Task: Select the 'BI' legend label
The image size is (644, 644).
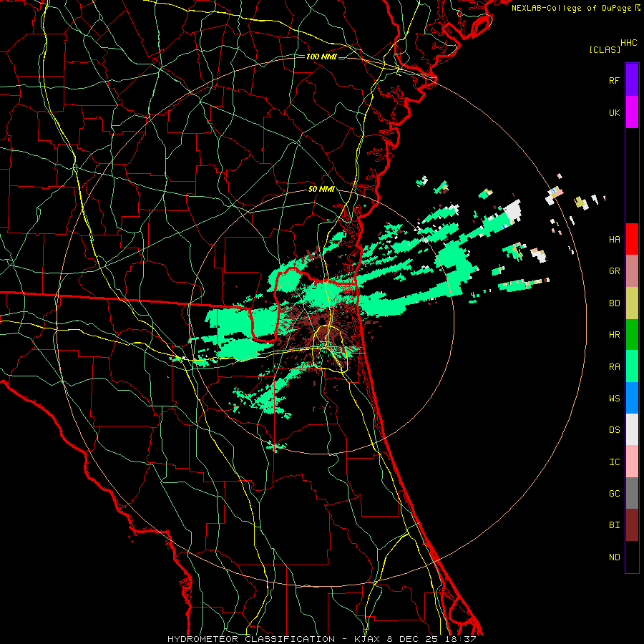Action: (x=614, y=525)
